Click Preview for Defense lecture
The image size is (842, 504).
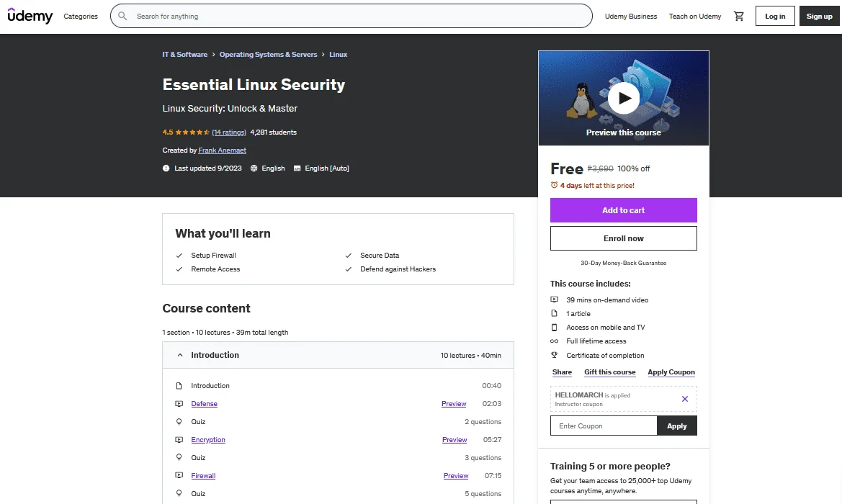pos(454,404)
